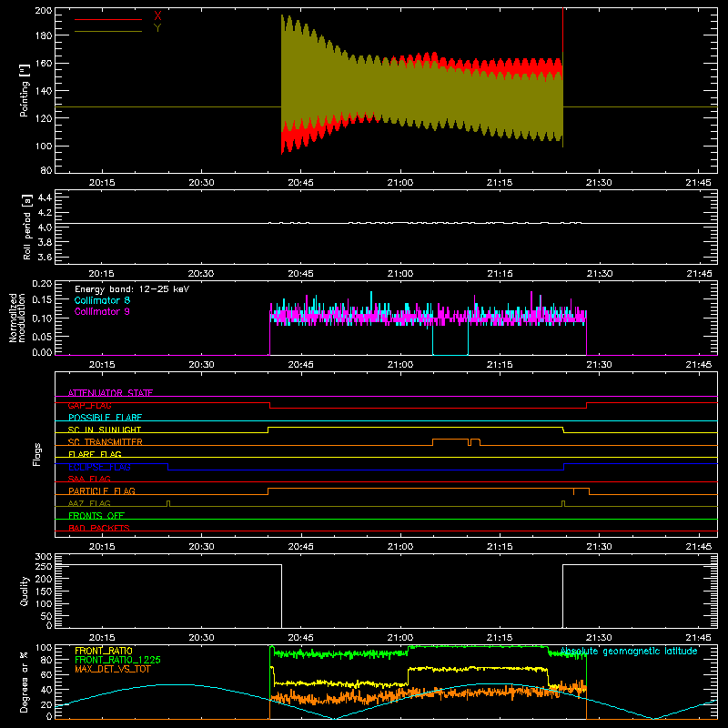This screenshot has height=728, width=728.
Task: Click the 300 tick on Quality axis
Action: (x=43, y=557)
